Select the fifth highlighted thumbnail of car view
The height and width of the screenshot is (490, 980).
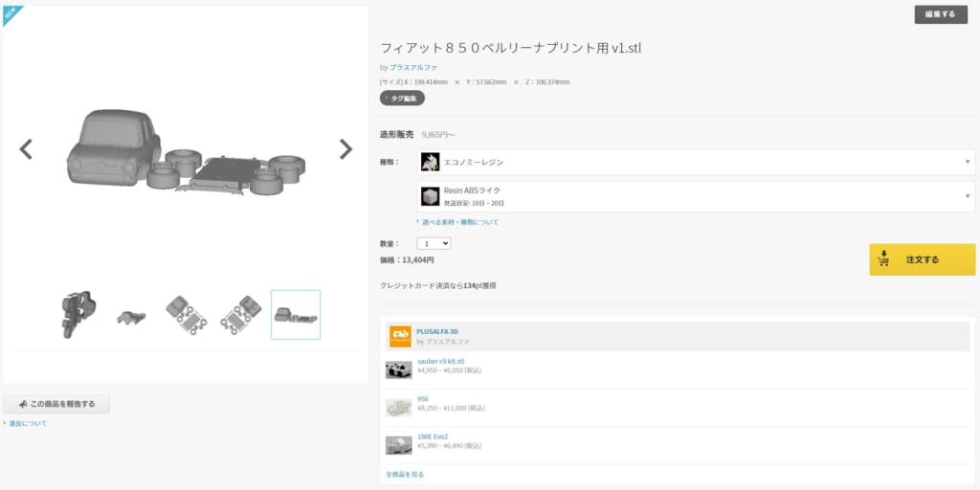[296, 314]
